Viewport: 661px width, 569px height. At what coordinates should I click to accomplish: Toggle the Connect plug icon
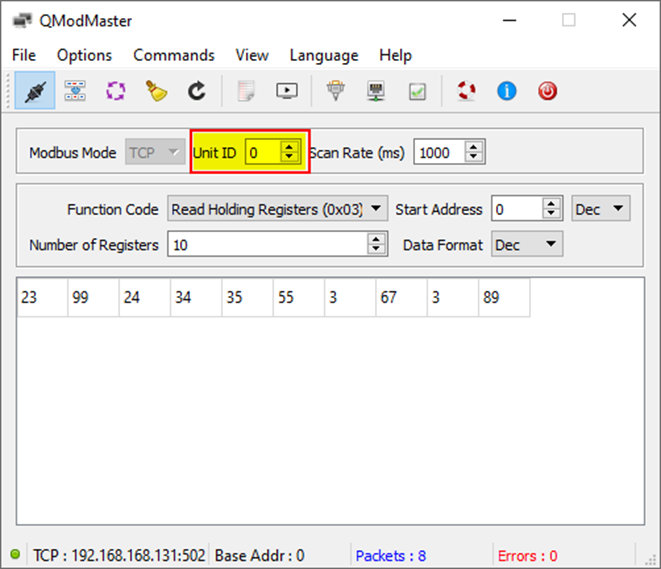point(35,90)
